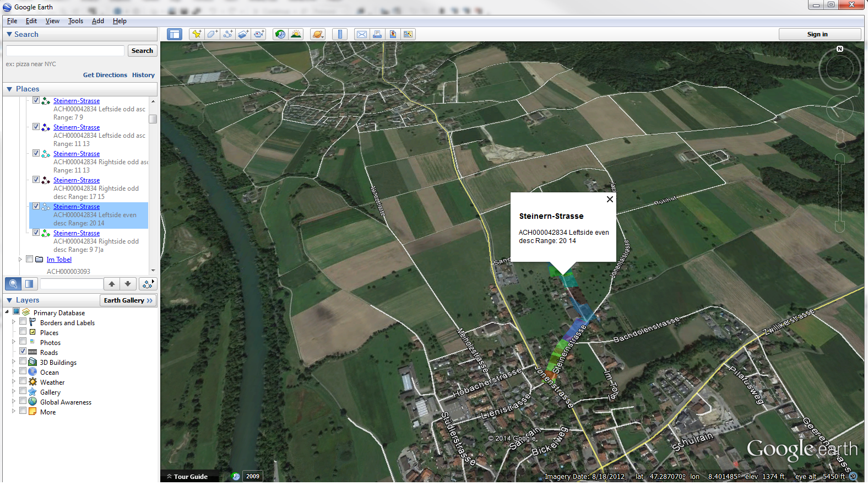Open the Tour Guide panel
Viewport: 868px width, 485px height.
[187, 477]
